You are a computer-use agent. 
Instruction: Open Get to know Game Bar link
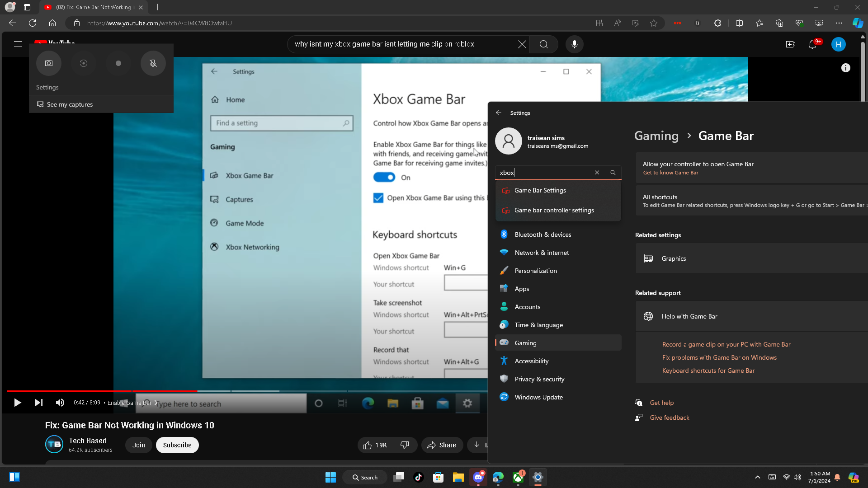point(670,173)
